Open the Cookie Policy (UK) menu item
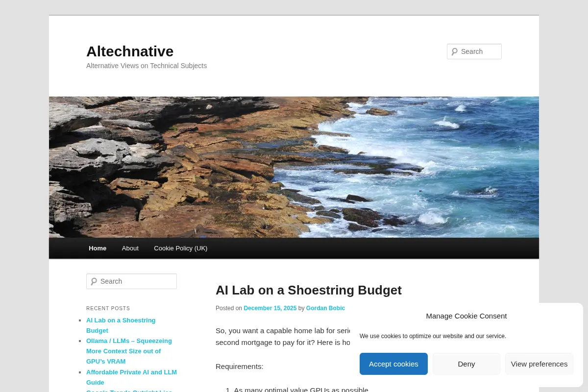Screen dimensions: 588x392 click(x=181, y=248)
